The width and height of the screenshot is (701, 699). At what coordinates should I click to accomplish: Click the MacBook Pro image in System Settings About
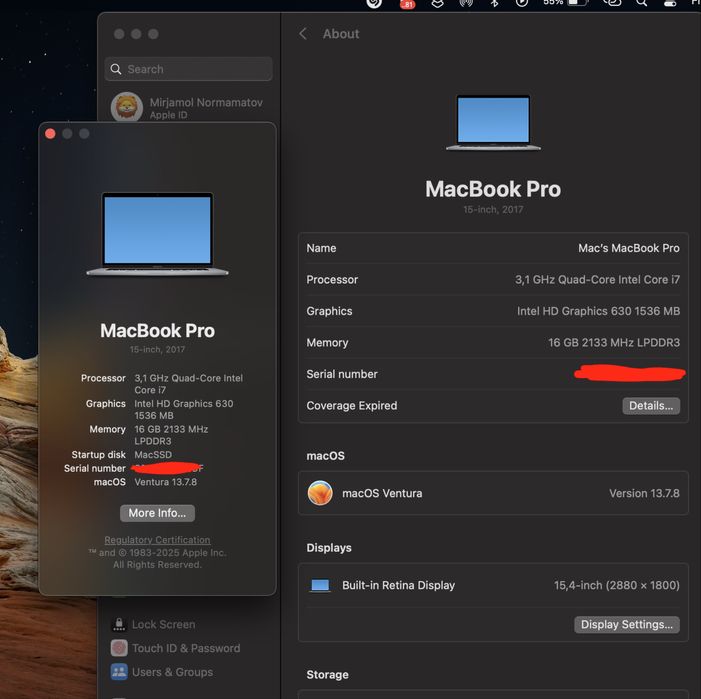point(493,122)
